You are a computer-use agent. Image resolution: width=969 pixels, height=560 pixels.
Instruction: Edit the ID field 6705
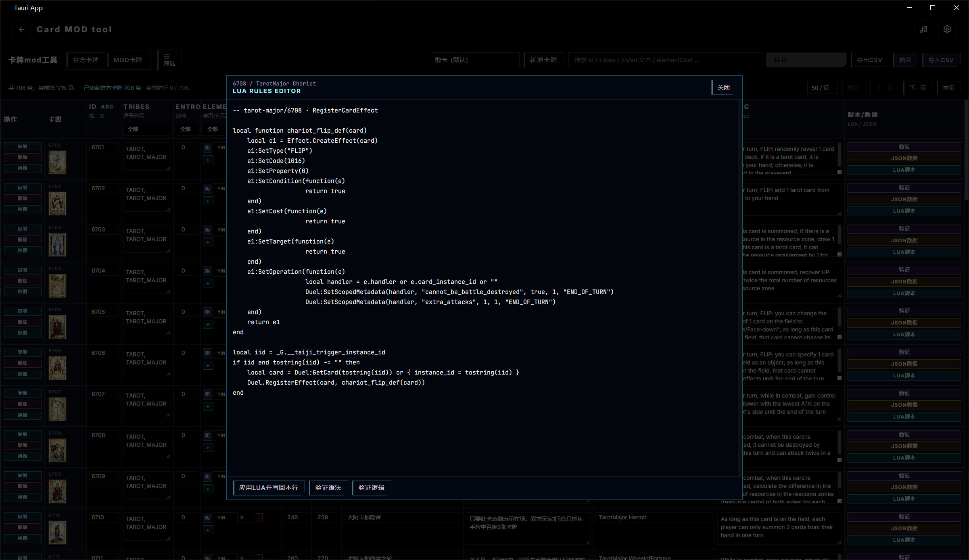click(104, 312)
